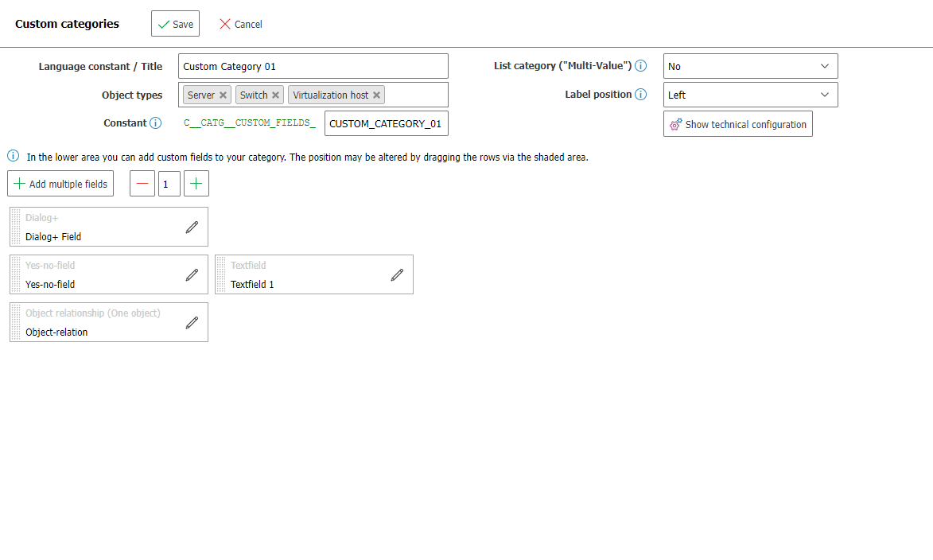Screen dimensions: 933x560
Task: Expand the Label position dropdown
Action: pyautogui.click(x=750, y=95)
